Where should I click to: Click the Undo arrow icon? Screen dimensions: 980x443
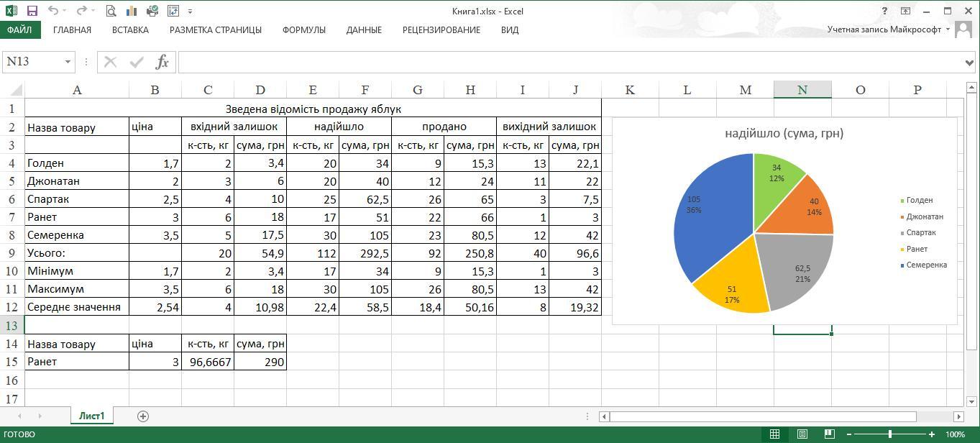coord(53,11)
